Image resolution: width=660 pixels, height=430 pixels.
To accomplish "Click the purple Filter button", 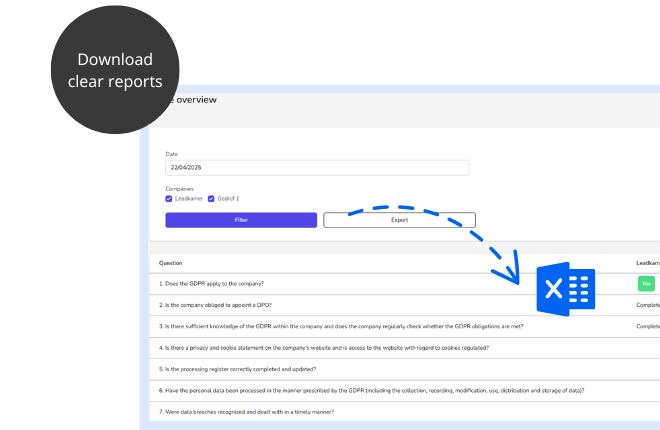I will (x=241, y=220).
